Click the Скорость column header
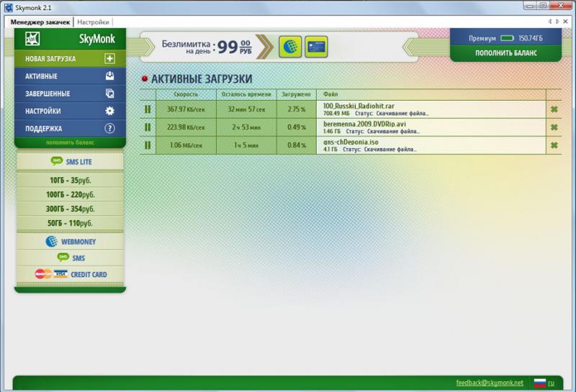 [186, 94]
